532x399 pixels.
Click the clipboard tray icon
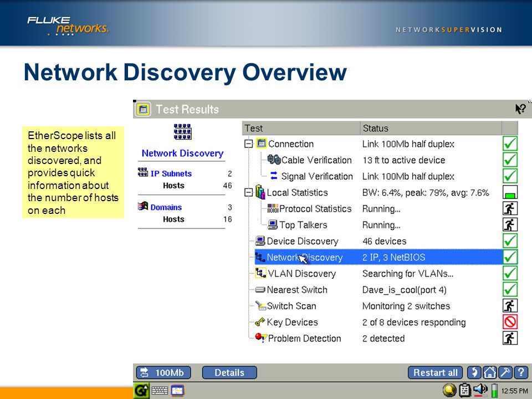point(465,391)
